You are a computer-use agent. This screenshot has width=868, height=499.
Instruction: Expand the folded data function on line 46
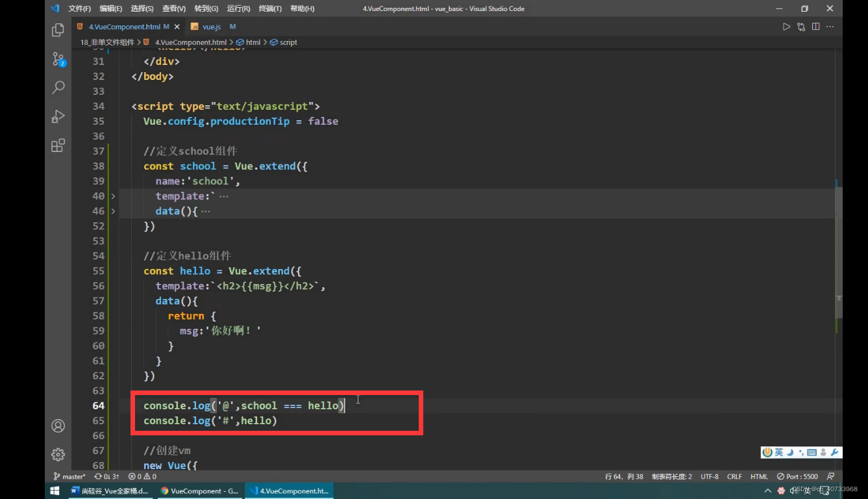click(x=113, y=211)
